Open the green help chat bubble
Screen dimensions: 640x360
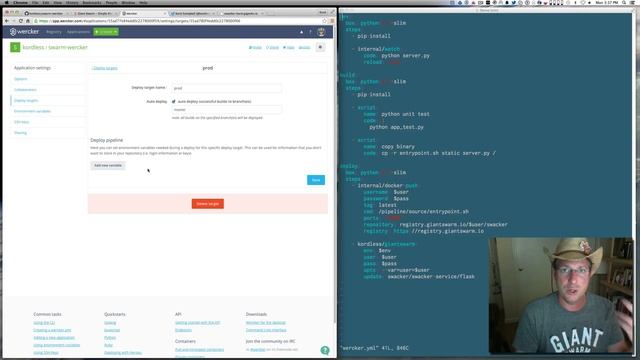(325, 350)
